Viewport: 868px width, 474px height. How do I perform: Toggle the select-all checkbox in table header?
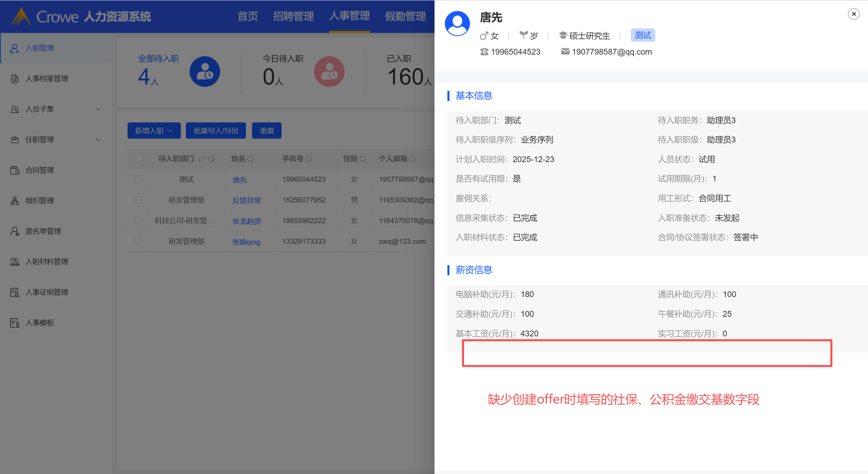138,159
